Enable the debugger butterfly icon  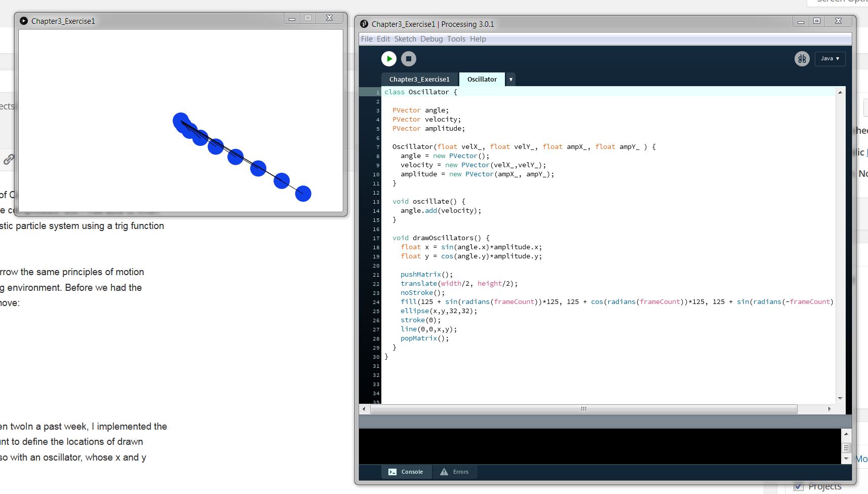pyautogui.click(x=802, y=59)
